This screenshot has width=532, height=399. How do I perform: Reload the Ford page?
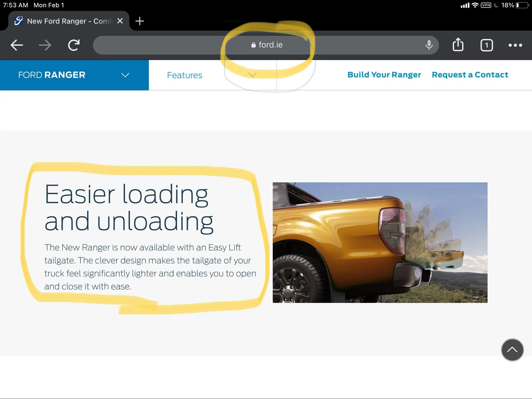pos(74,45)
